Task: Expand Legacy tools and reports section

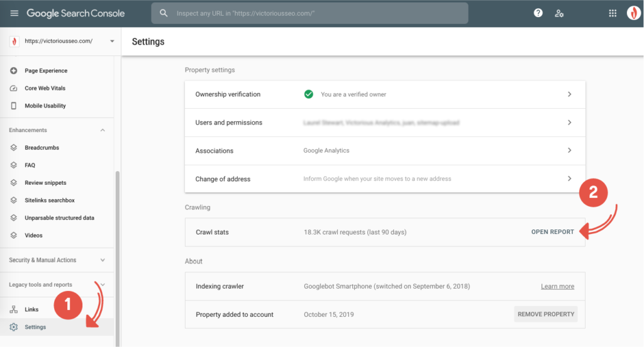Action: click(x=103, y=285)
